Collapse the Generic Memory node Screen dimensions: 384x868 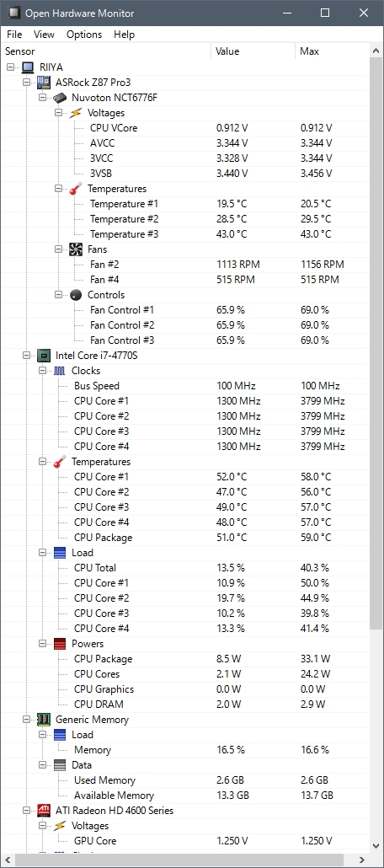27,720
